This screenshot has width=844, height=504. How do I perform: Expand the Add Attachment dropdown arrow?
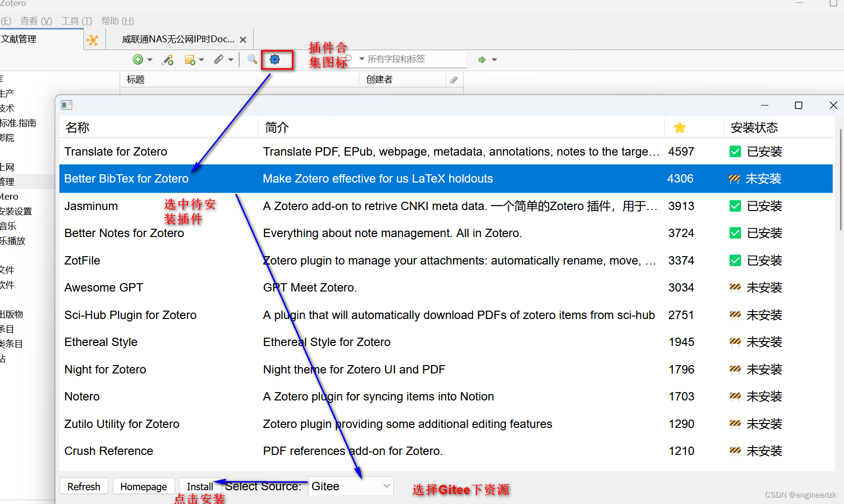coord(231,60)
